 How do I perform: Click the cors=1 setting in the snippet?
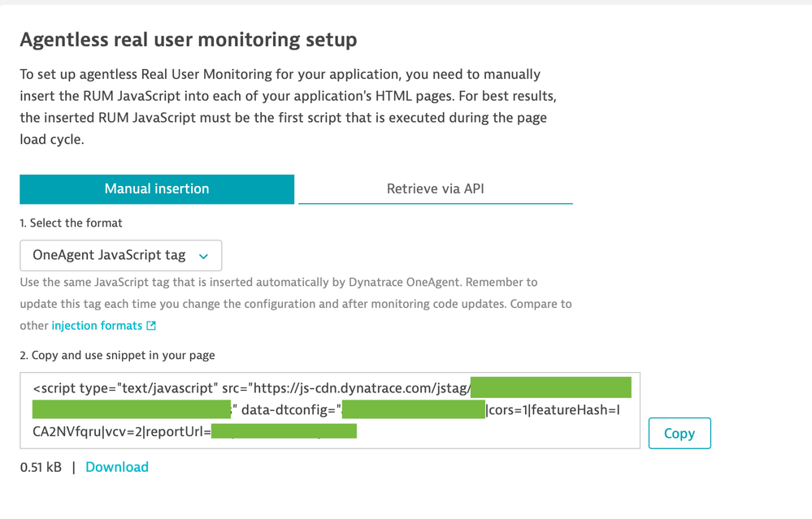[507, 410]
